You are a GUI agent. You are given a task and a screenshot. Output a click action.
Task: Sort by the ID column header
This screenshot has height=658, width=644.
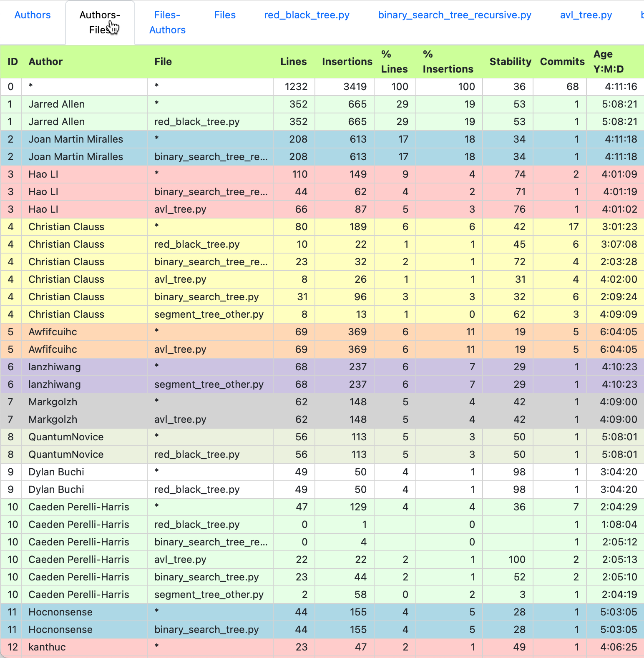tap(13, 62)
